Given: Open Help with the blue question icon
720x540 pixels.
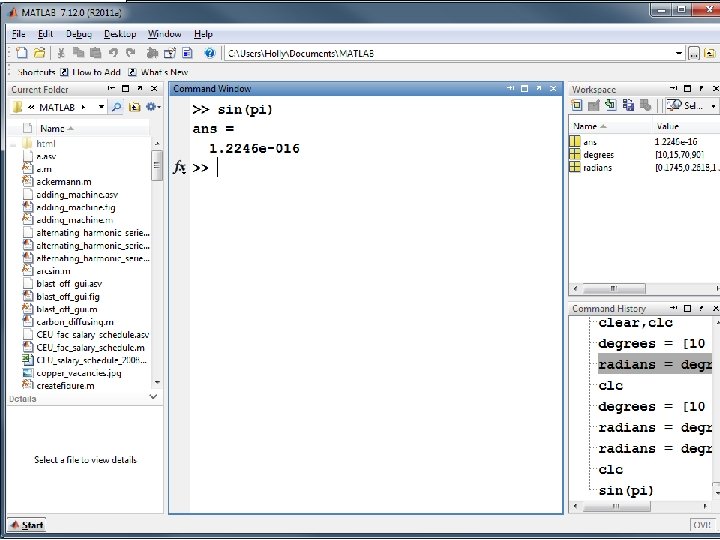Looking at the screenshot, I should 209,53.
